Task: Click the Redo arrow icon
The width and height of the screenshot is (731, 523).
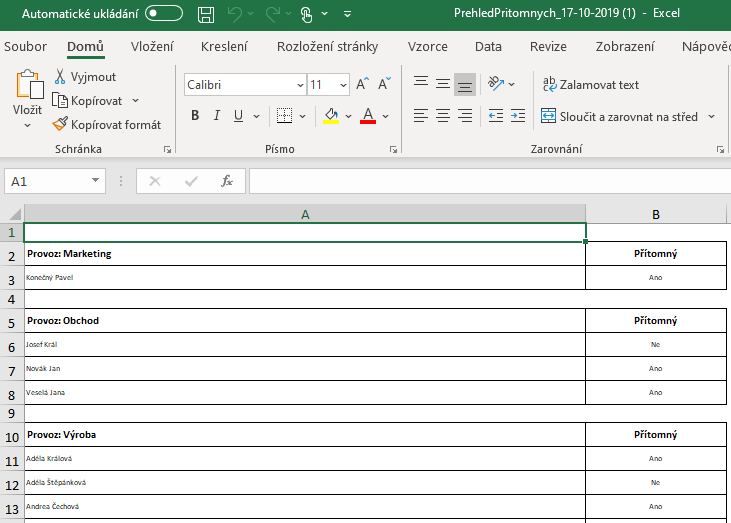Action: pyautogui.click(x=273, y=14)
